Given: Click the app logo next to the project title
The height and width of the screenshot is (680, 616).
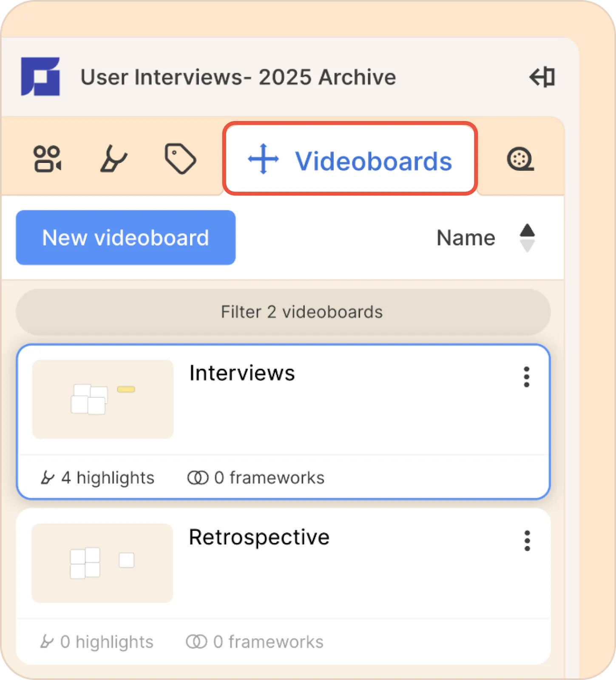Looking at the screenshot, I should pyautogui.click(x=40, y=76).
